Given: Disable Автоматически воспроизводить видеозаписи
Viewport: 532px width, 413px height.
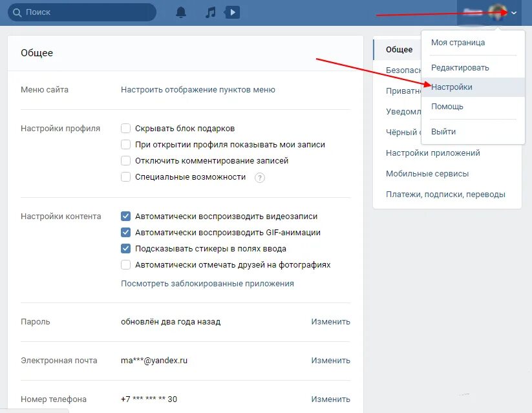Looking at the screenshot, I should point(125,216).
